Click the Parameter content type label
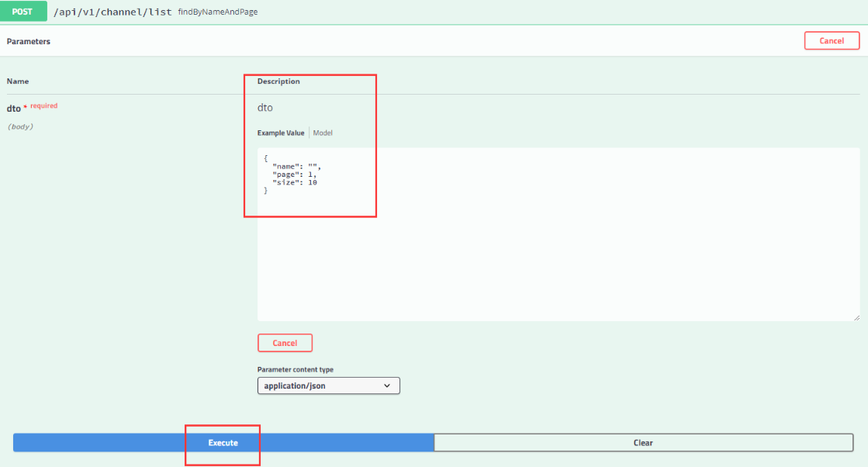 296,369
